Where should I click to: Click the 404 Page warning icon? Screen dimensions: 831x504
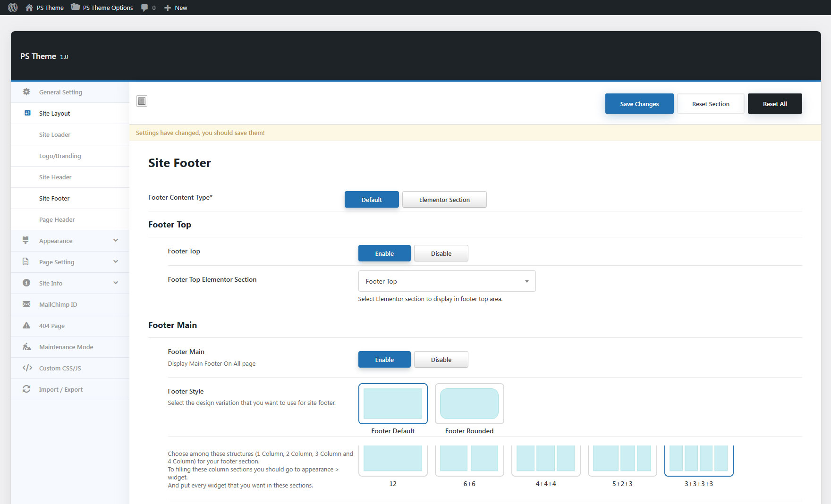click(x=26, y=326)
